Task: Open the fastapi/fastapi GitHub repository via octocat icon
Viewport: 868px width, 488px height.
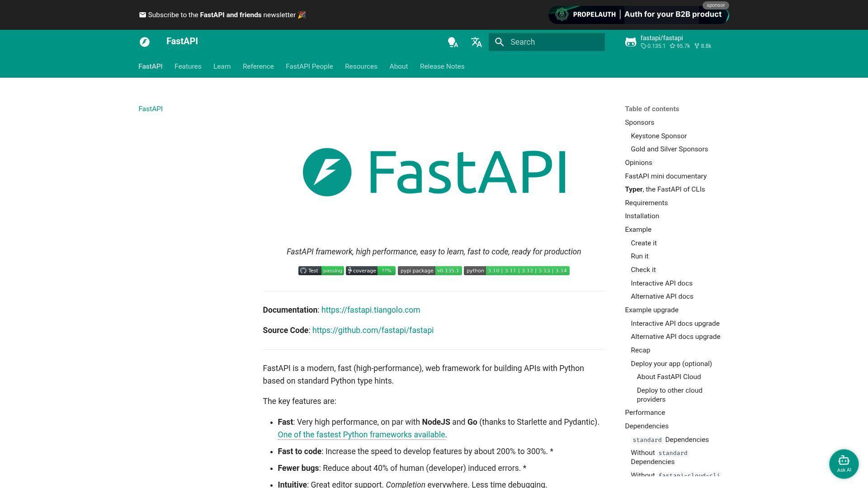Action: [x=631, y=42]
